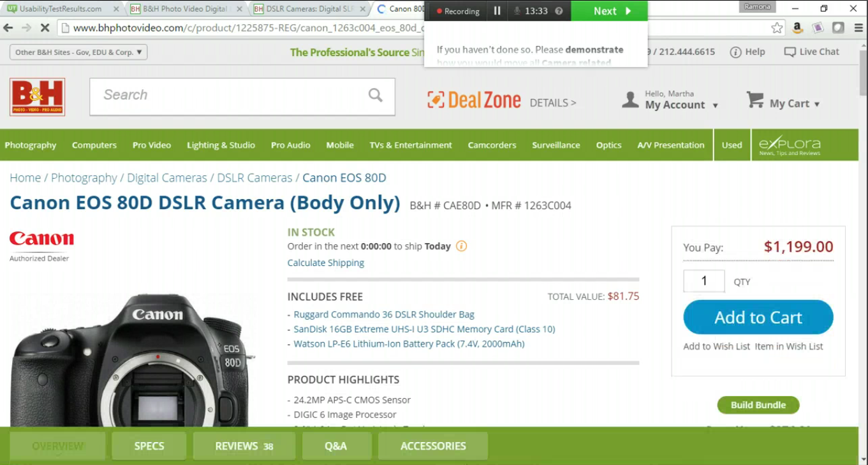Image resolution: width=868 pixels, height=465 pixels.
Task: Click the Add to Cart button
Action: point(758,317)
